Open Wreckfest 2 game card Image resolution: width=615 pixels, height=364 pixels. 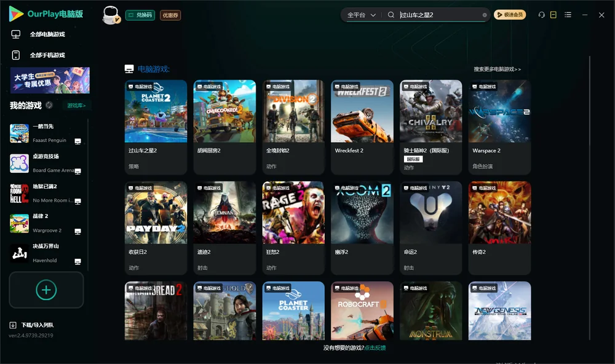point(362,127)
